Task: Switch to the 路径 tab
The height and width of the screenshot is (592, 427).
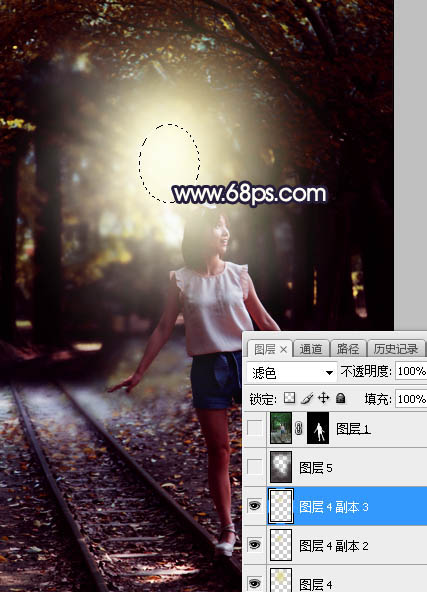Action: pyautogui.click(x=348, y=349)
